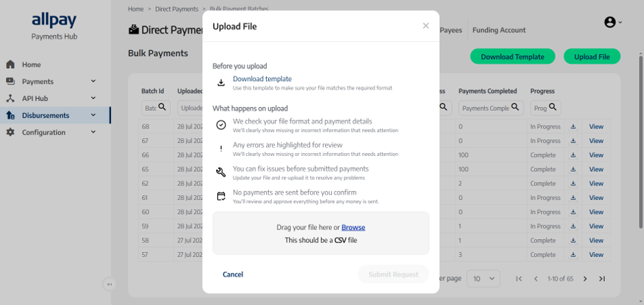Open the Funding Account tab

tap(499, 30)
